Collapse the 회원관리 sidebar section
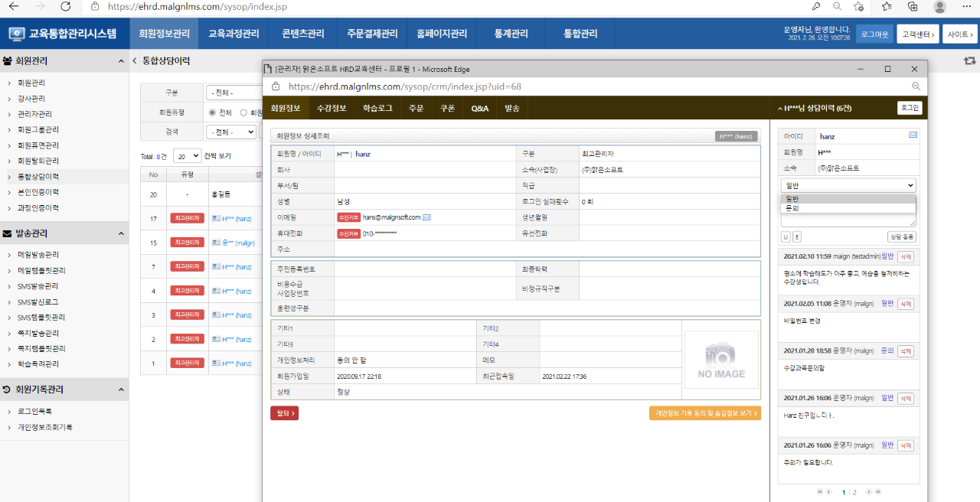The height and width of the screenshot is (502, 980). point(121,61)
